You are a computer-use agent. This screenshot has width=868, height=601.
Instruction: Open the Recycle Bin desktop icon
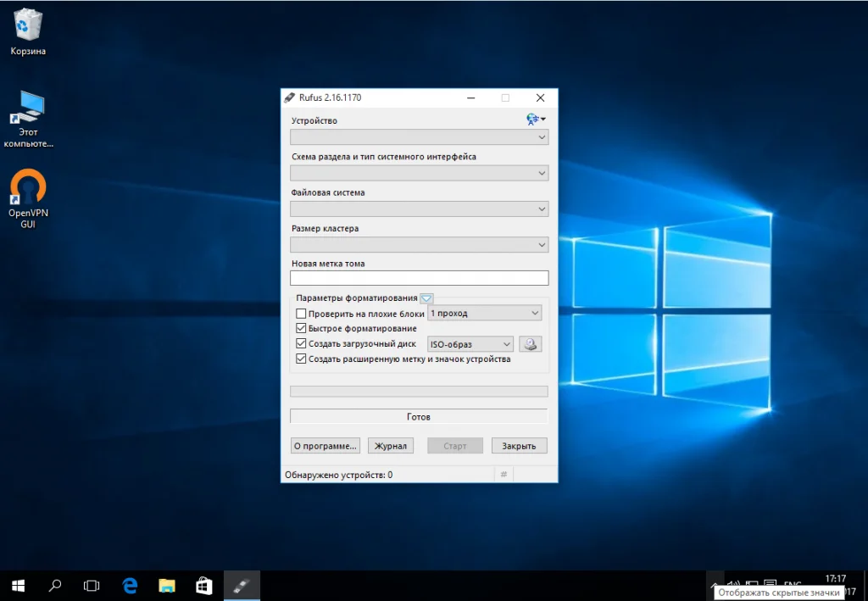28,27
